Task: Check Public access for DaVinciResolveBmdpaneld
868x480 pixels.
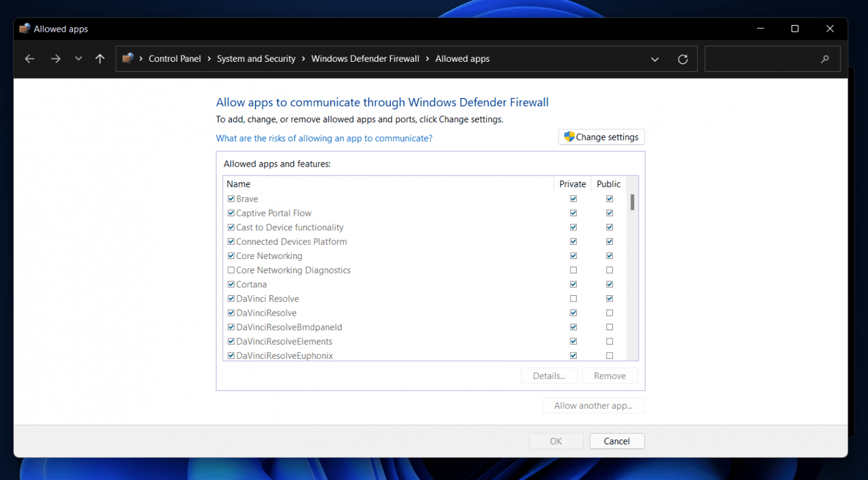Action: click(609, 326)
